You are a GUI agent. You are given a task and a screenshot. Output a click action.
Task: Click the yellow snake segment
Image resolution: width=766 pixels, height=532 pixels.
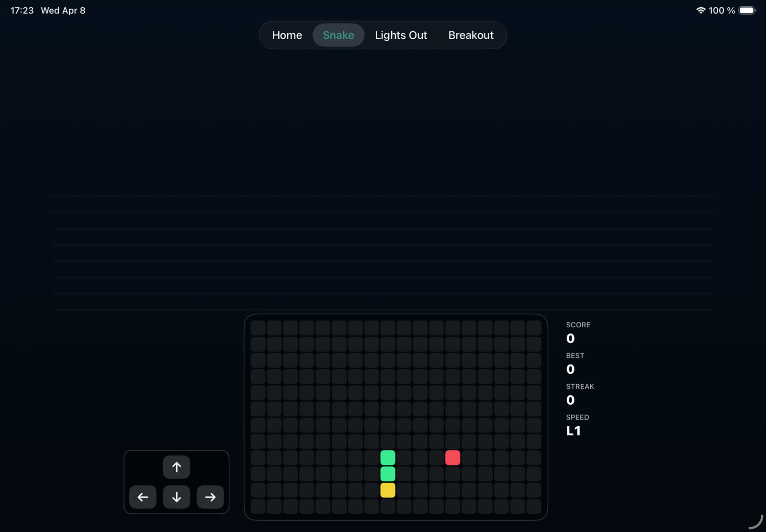[388, 490]
